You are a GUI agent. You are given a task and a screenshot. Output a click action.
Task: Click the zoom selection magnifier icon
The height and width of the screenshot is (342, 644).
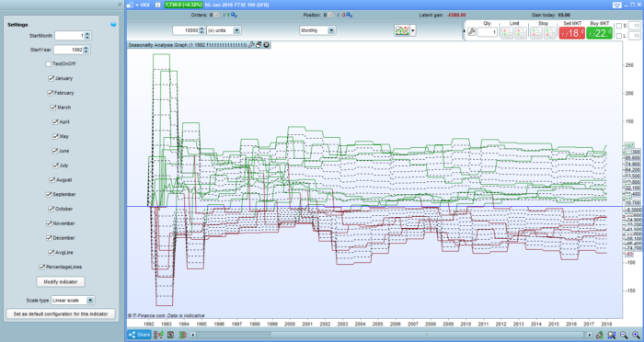[611, 335]
